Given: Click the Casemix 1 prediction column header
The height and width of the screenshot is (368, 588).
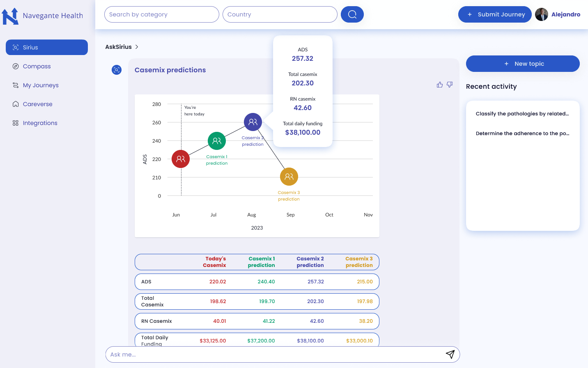Looking at the screenshot, I should tap(262, 262).
